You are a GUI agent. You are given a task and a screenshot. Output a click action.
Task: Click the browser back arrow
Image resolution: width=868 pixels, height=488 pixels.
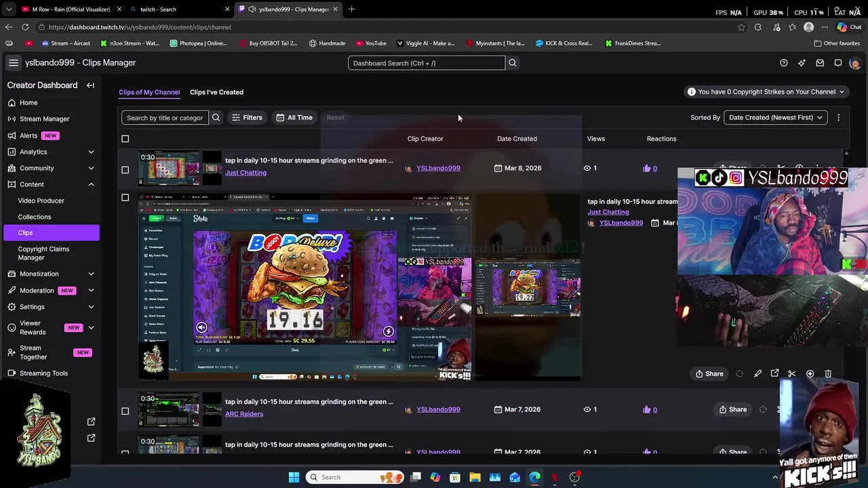click(x=8, y=27)
